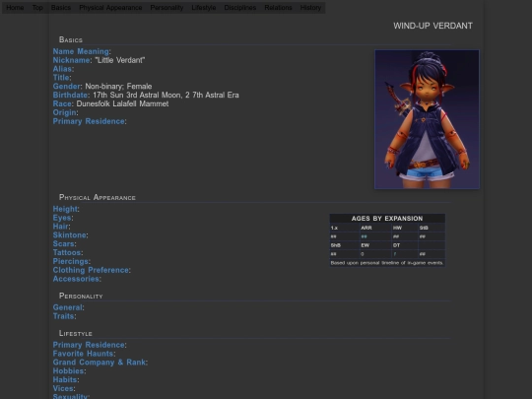
Task: Click Primary Residence under the Lifestyle section
Action: click(89, 345)
